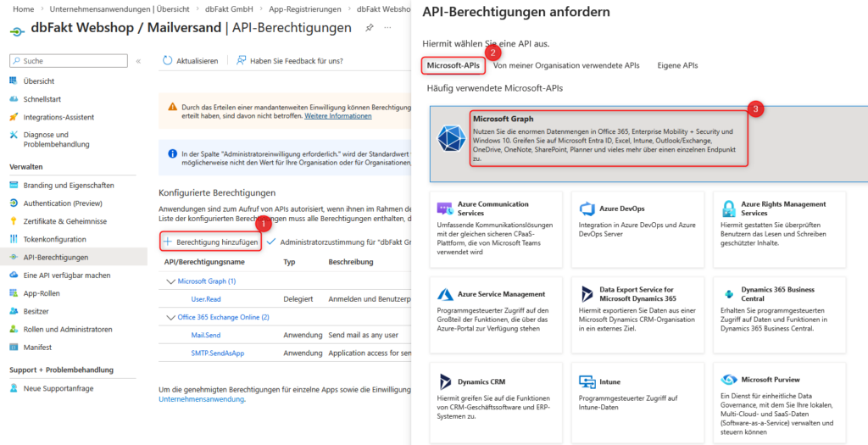Image resolution: width=868 pixels, height=445 pixels.
Task: Collapse the Office 365 Exchange Online group
Action: pos(170,317)
